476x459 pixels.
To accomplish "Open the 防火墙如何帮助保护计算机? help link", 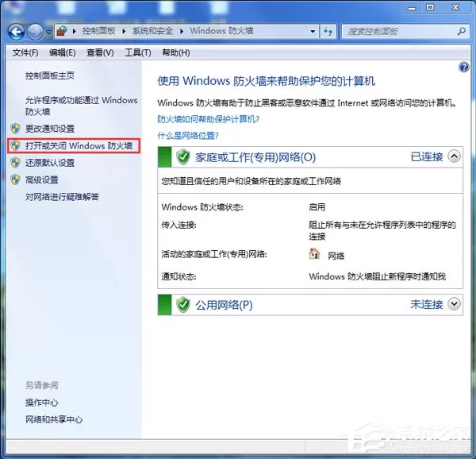I will click(208, 119).
